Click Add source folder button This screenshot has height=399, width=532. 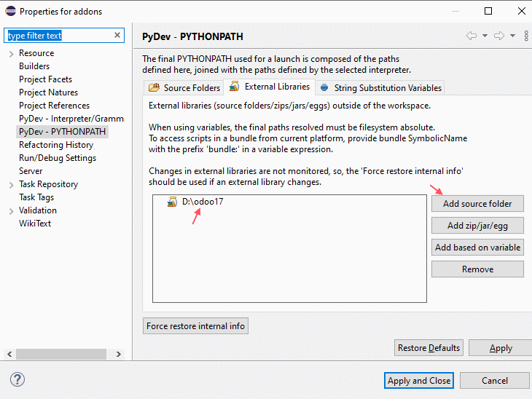[x=477, y=204]
